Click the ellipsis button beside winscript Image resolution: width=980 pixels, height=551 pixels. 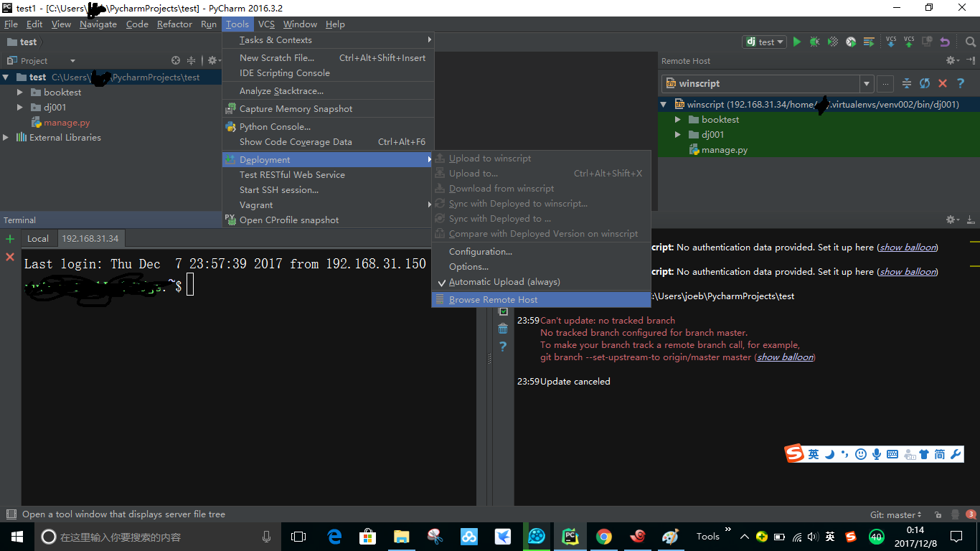pos(885,84)
